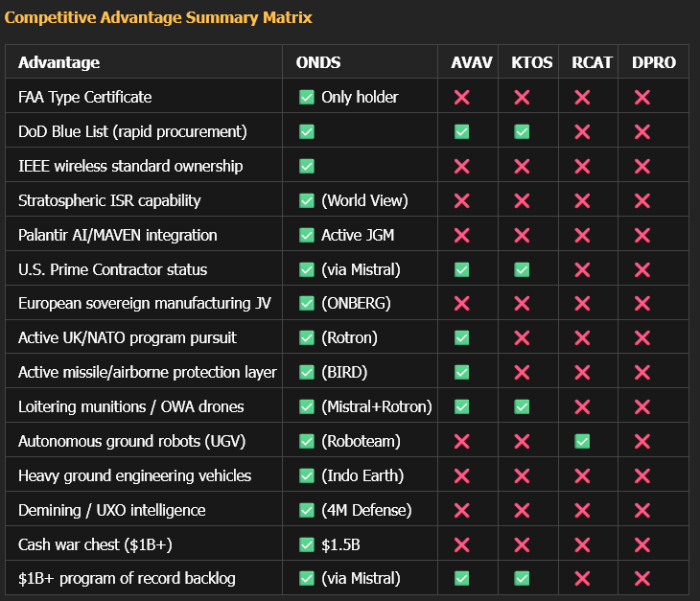Click the AVAV green check for U.S. Prime Contractor status
The width and height of the screenshot is (700, 601).
(461, 269)
